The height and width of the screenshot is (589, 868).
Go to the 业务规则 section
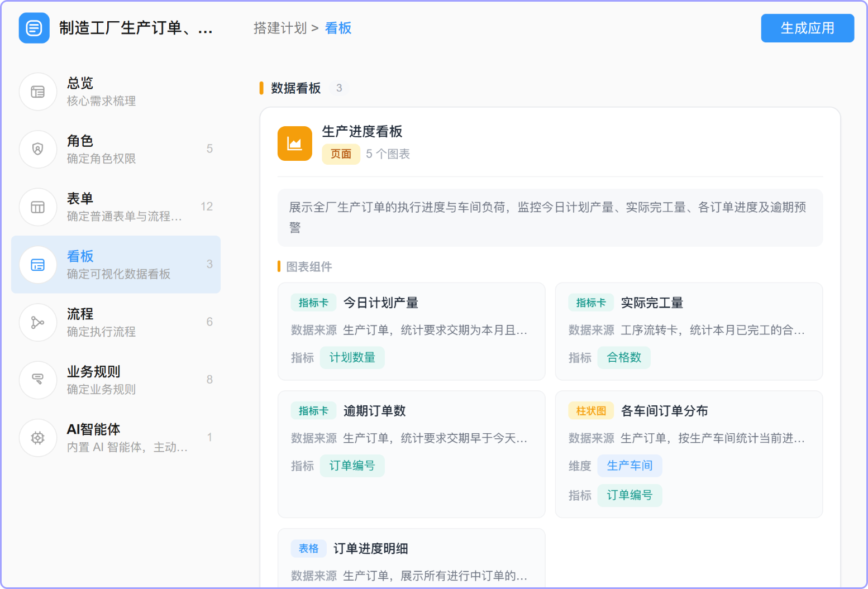tap(116, 380)
